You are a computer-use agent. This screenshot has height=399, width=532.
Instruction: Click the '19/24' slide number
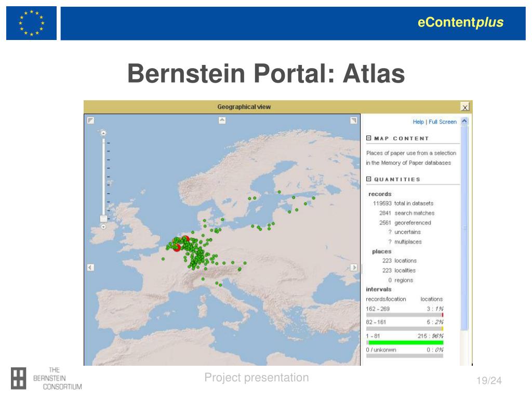pyautogui.click(x=489, y=380)
